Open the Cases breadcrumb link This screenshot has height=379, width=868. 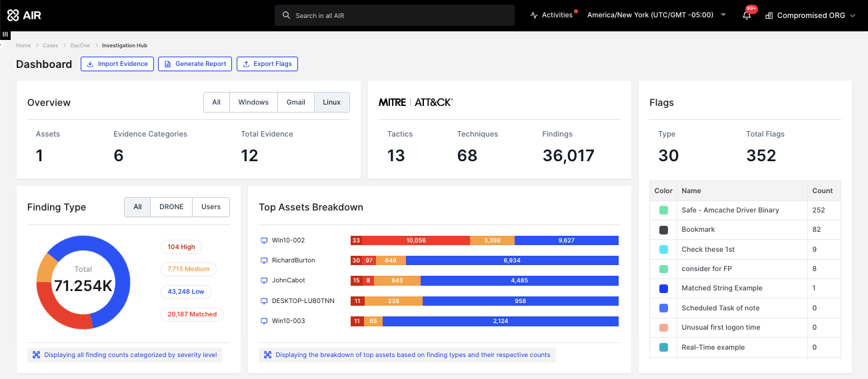(x=50, y=45)
